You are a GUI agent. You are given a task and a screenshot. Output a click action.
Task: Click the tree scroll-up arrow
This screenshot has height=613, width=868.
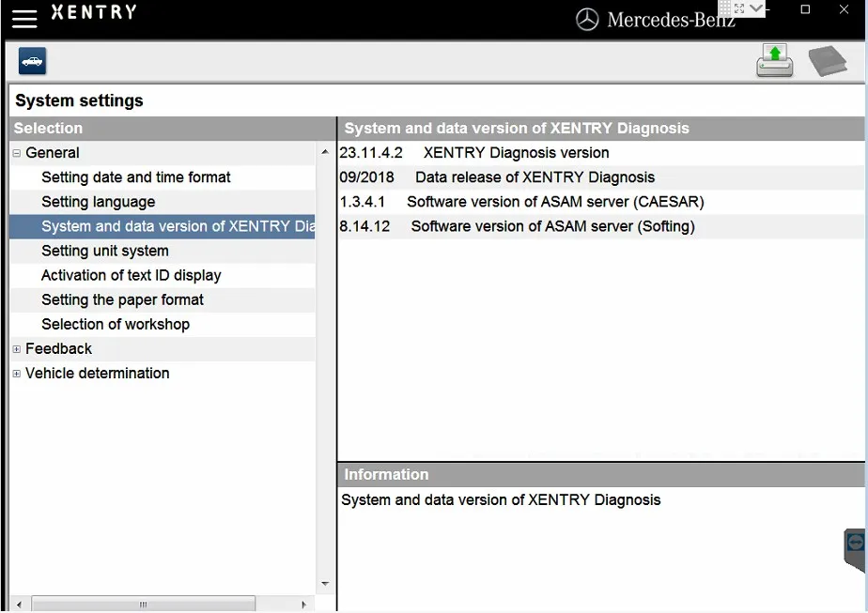pyautogui.click(x=325, y=151)
